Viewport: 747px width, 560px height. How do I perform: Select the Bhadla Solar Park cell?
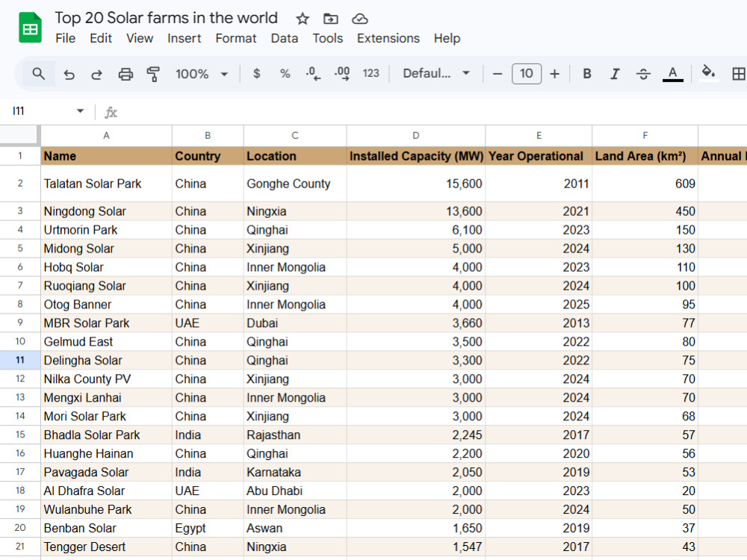click(106, 435)
